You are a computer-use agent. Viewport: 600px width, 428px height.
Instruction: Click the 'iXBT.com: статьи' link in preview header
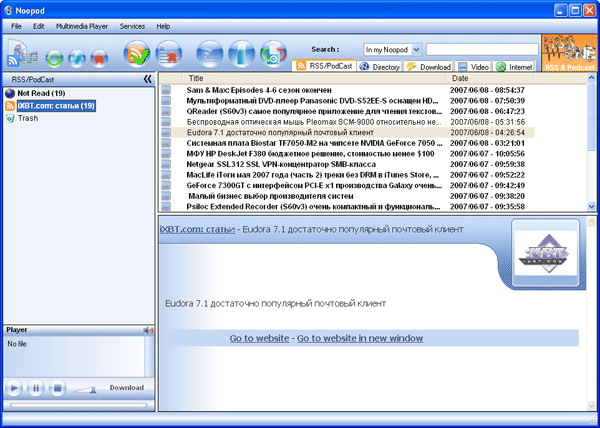(x=197, y=229)
